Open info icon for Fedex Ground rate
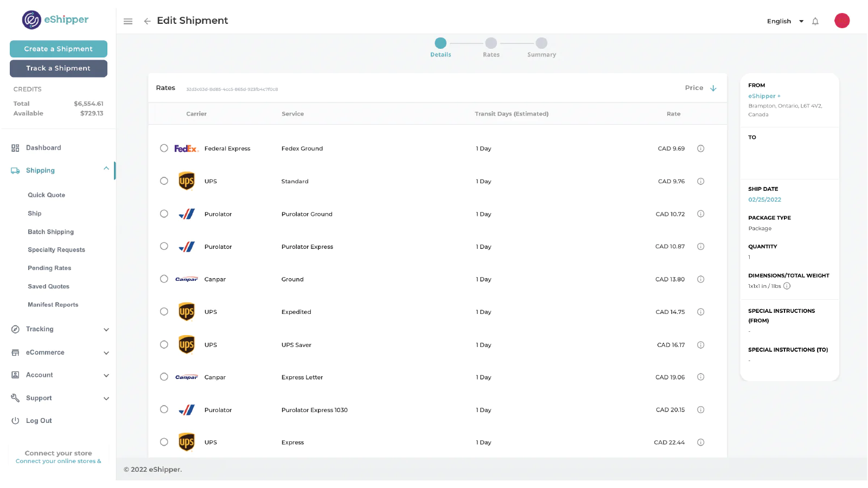This screenshot has height=488, width=868. click(x=700, y=149)
